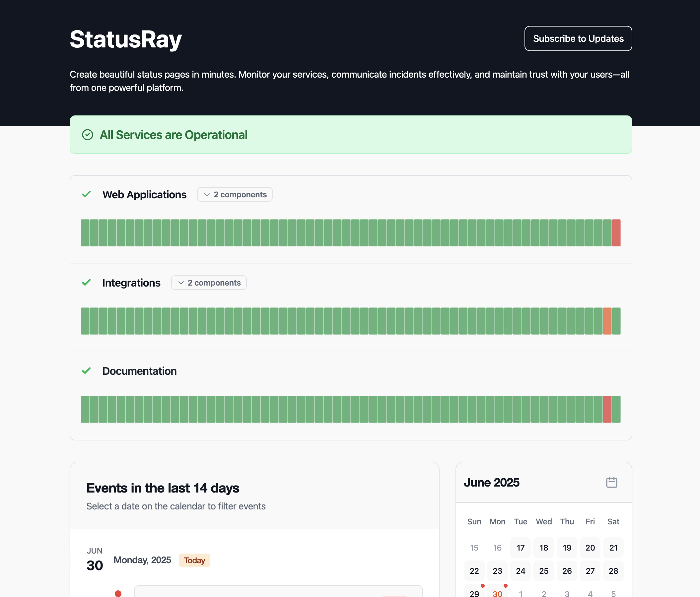Pick June 24 in the calendar
The height and width of the screenshot is (597, 700).
pyautogui.click(x=521, y=571)
